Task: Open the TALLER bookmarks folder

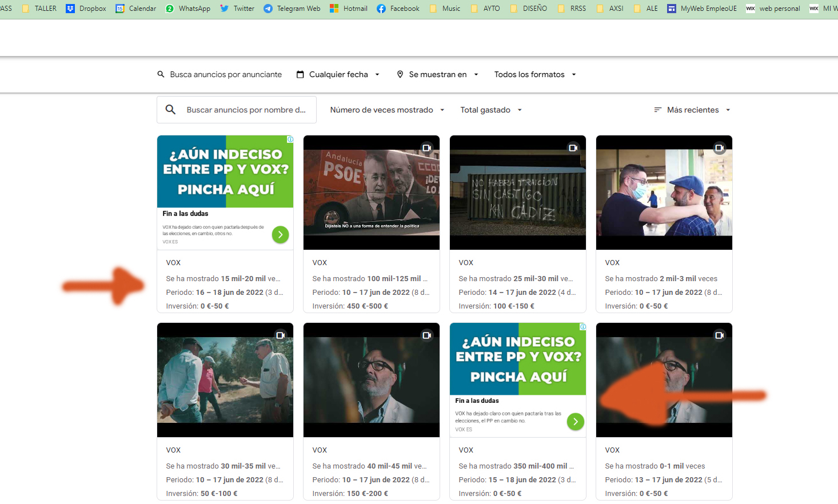Action: coord(39,9)
